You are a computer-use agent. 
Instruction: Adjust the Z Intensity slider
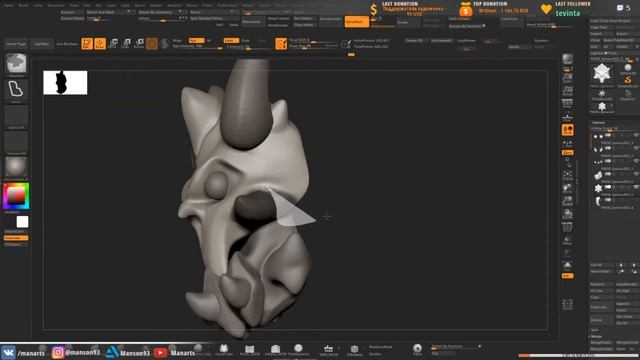(248, 47)
